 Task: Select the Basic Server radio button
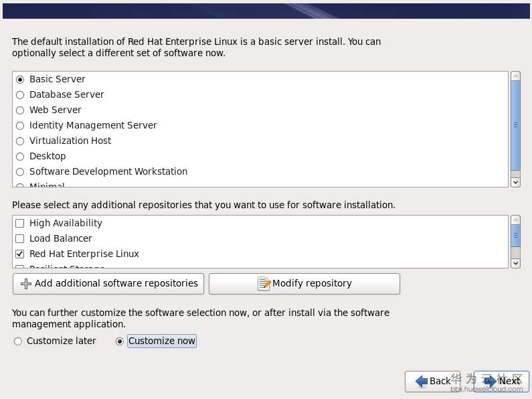coord(20,80)
